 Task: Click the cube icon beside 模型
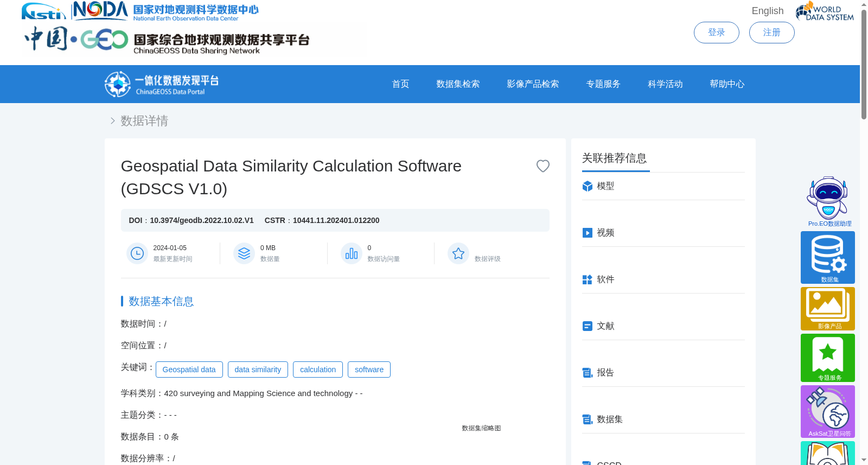(x=588, y=186)
